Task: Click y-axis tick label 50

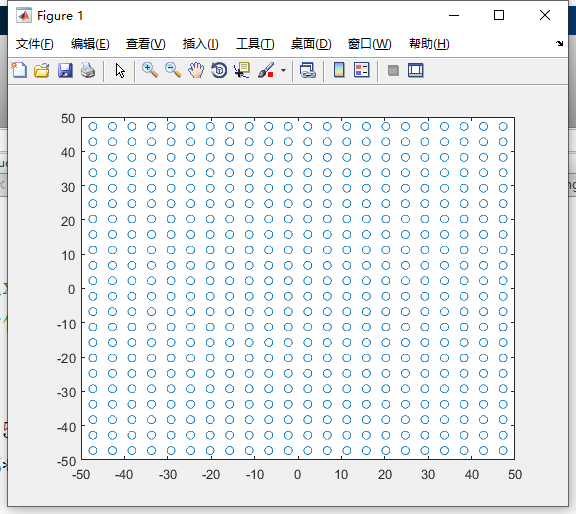Action: 68,119
